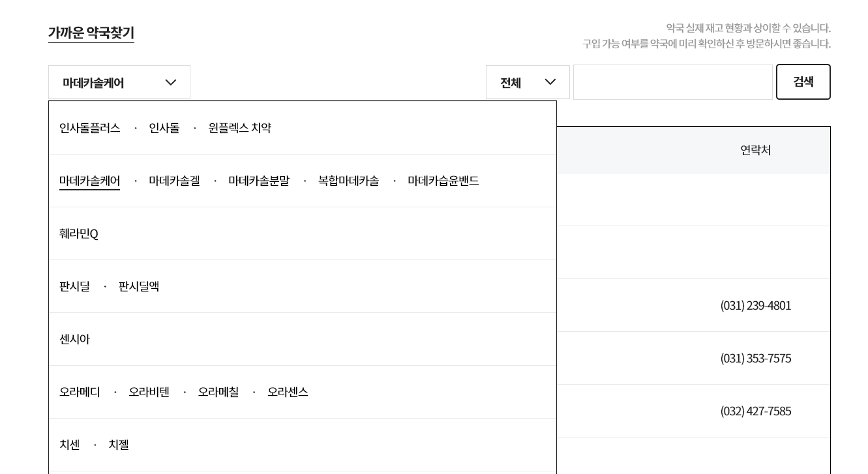Select 인사돌플러스 from the product list
This screenshot has height=474, width=868.
pyautogui.click(x=90, y=128)
